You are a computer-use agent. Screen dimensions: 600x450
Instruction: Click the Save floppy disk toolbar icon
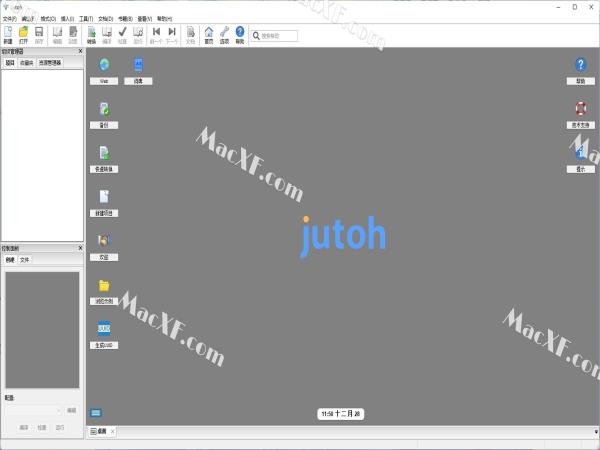tap(39, 35)
